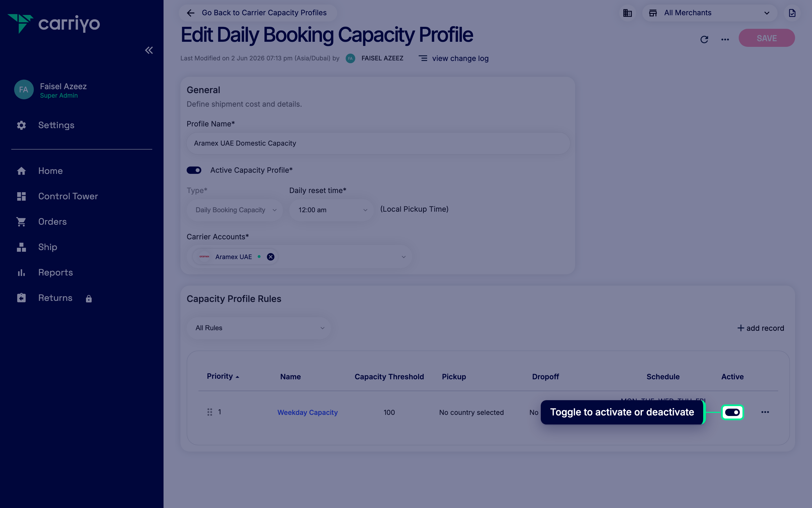Click the SAVE button

(x=766, y=38)
